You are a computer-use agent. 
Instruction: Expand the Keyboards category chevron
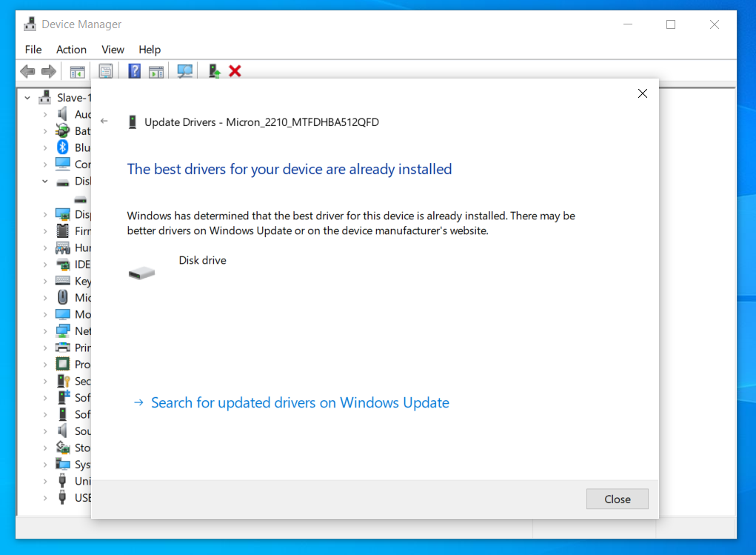(45, 281)
